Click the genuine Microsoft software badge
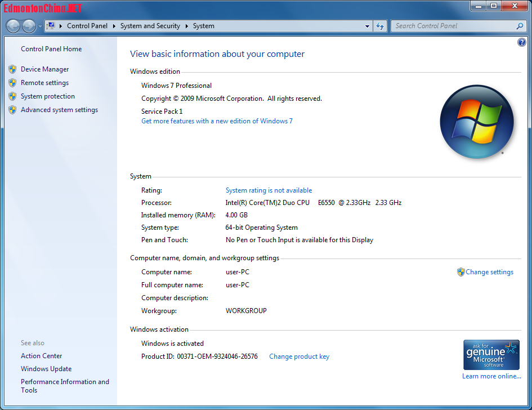 491,355
